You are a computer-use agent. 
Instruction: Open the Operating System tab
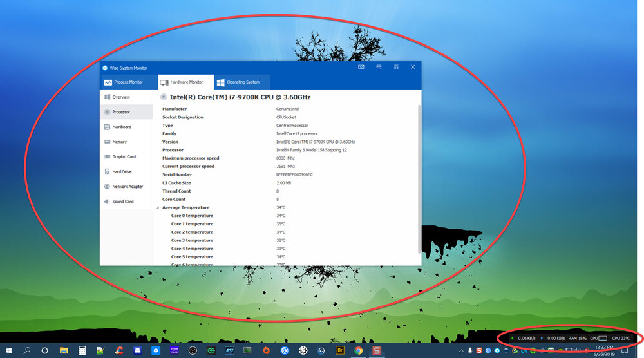click(x=242, y=82)
